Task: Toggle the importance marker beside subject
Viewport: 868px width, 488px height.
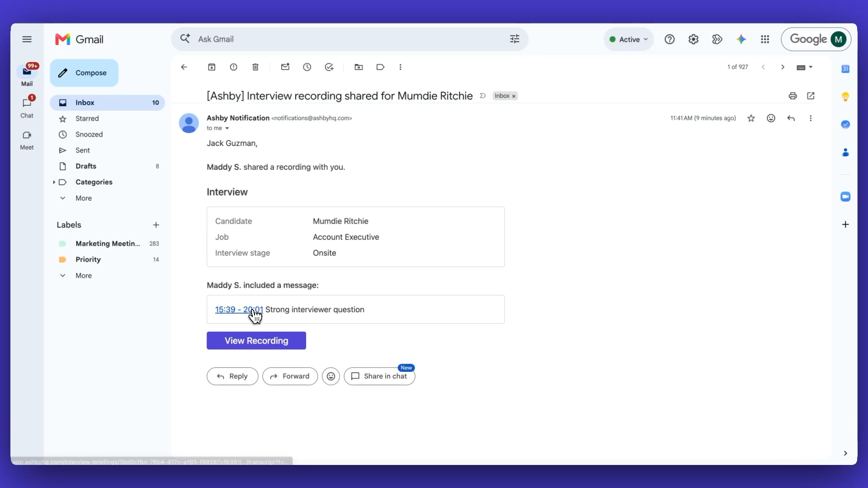Action: [483, 96]
